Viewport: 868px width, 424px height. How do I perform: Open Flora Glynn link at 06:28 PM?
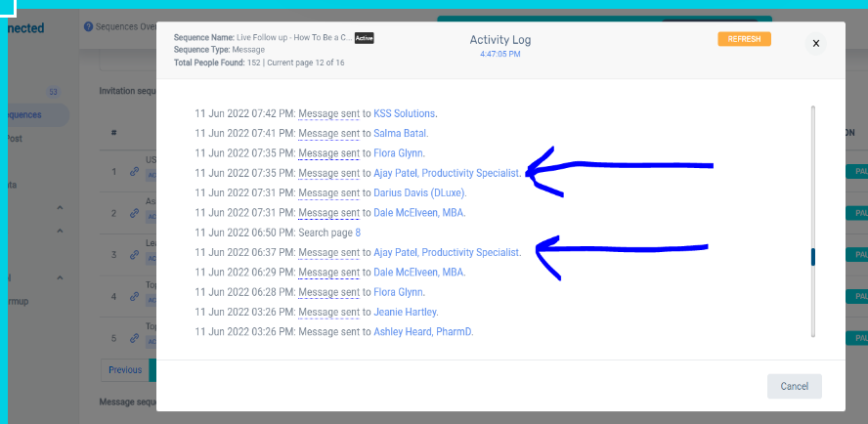coord(399,292)
